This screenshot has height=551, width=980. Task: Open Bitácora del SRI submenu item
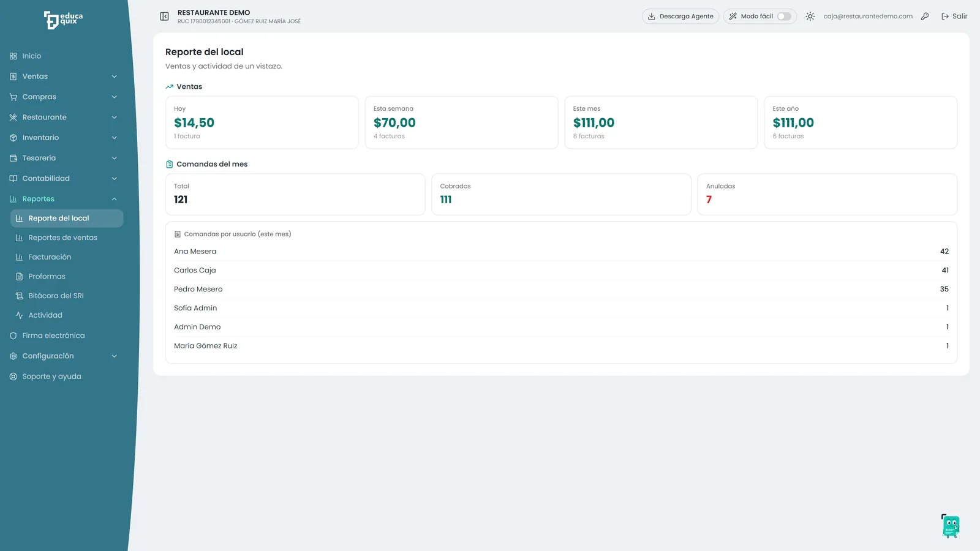click(67, 296)
